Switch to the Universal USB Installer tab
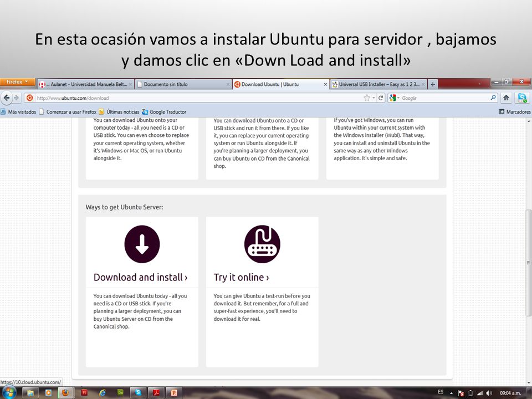The height and width of the screenshot is (399, 532). [x=378, y=84]
